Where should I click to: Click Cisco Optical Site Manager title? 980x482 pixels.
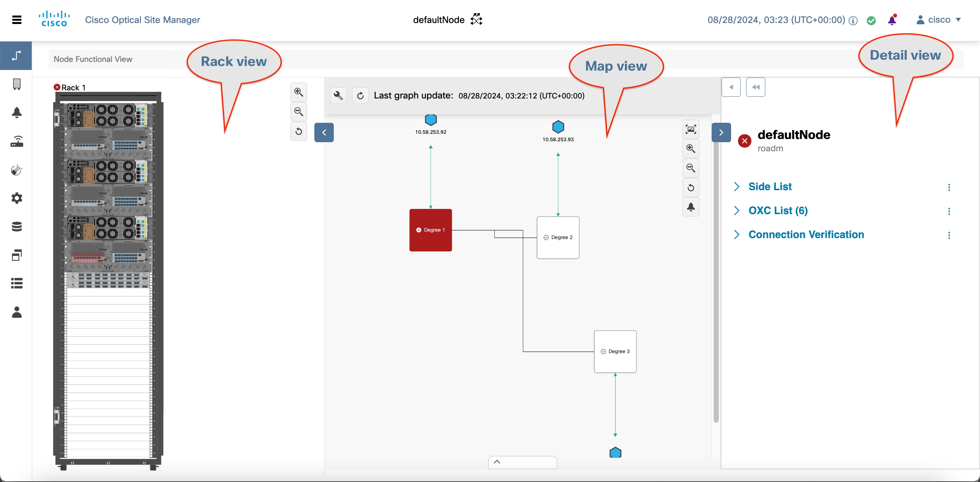142,20
